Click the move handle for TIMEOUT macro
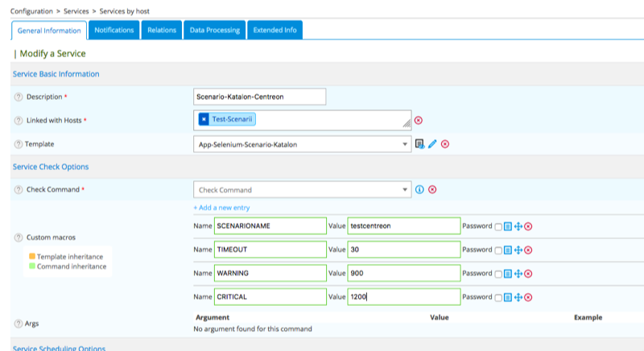644x351 pixels. [x=518, y=250]
